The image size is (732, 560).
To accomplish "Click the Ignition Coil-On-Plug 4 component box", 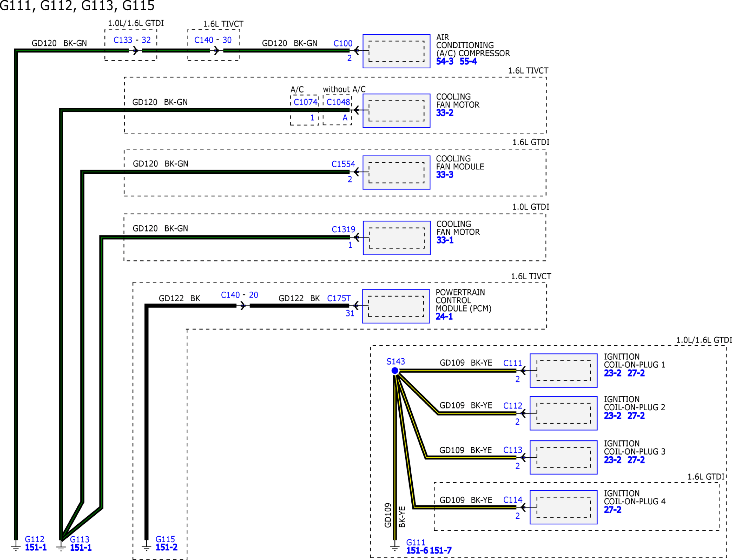I will point(563,507).
